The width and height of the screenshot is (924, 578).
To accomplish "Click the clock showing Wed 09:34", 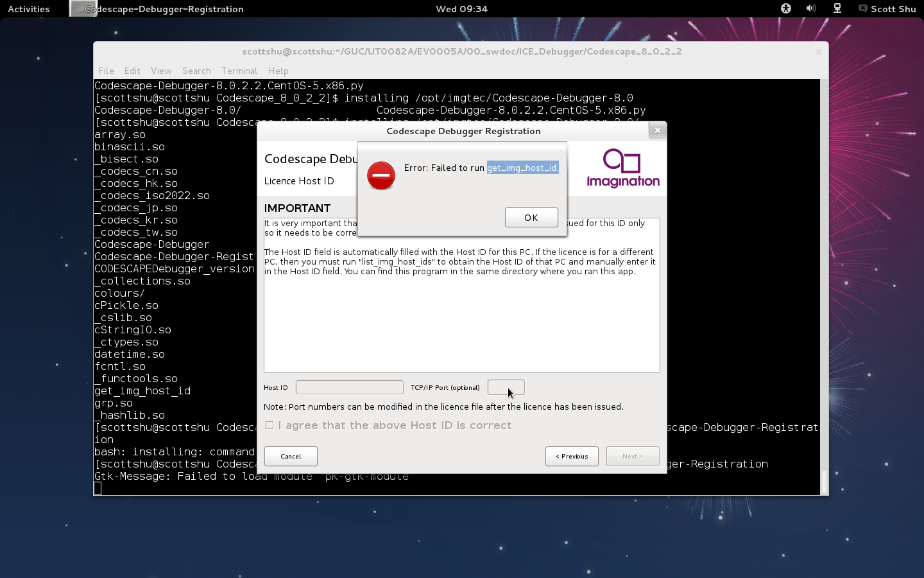I will 462,9.
